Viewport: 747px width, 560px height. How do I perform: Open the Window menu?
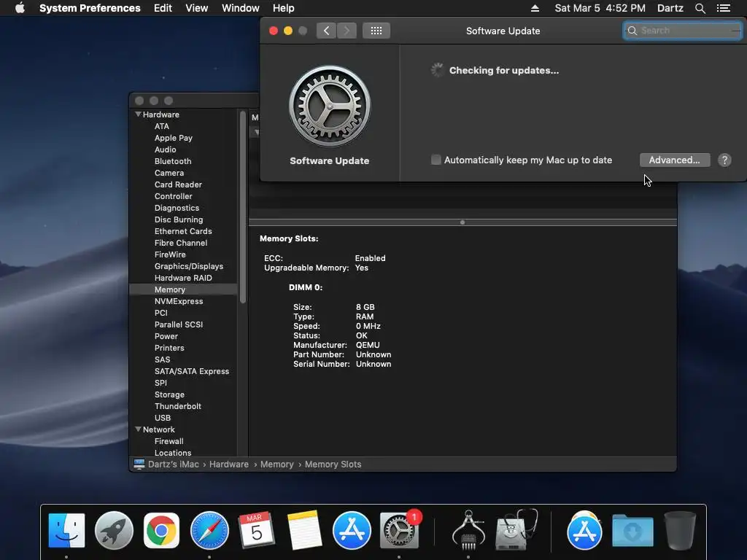241,8
